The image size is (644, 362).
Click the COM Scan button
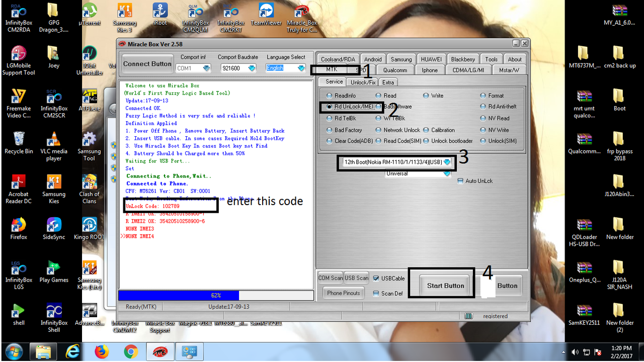click(330, 278)
